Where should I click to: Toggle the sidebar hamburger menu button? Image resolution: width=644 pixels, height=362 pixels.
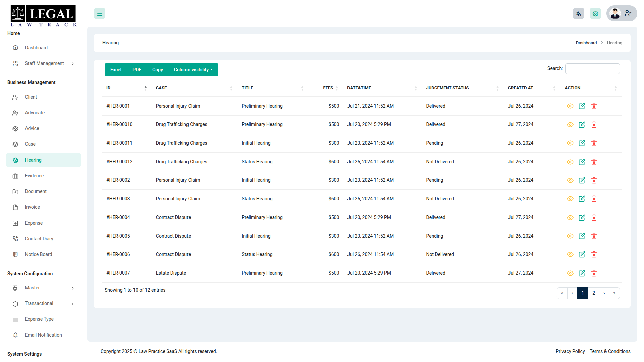[100, 14]
